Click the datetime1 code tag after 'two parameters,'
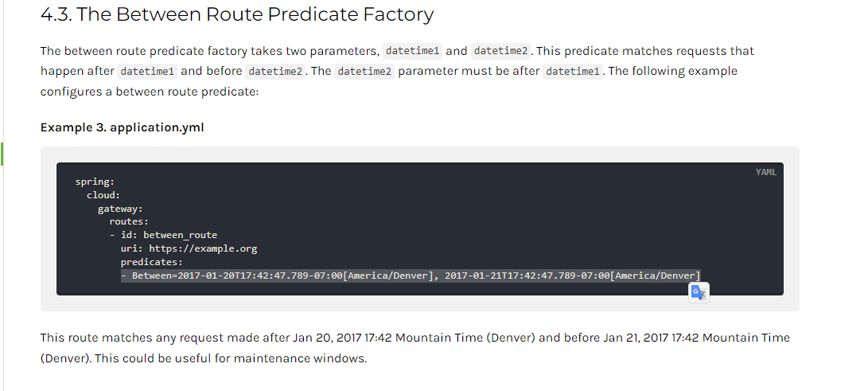The width and height of the screenshot is (868, 391). [x=412, y=51]
